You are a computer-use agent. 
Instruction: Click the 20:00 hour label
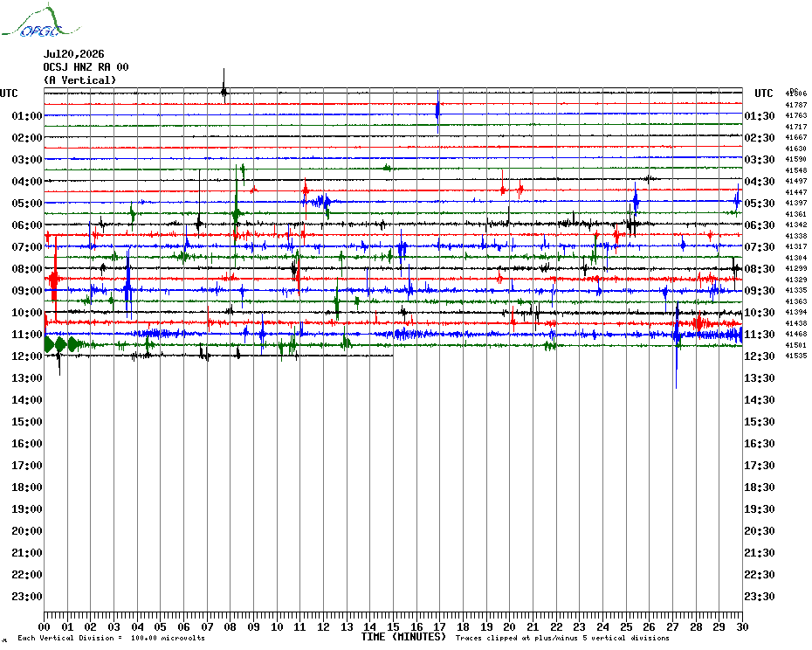click(27, 531)
